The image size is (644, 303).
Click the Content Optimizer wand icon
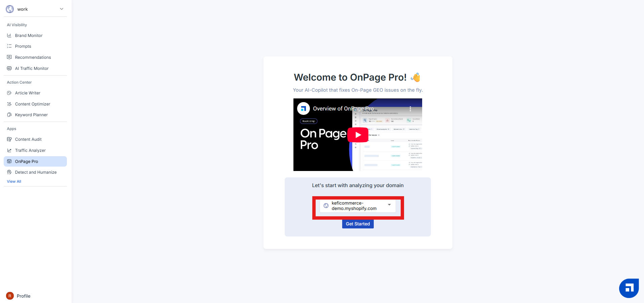(9, 104)
